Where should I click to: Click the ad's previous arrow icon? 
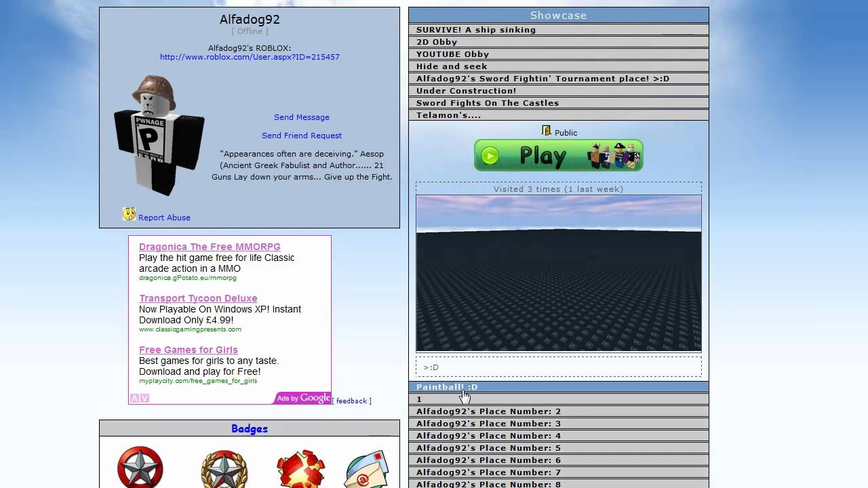[134, 399]
